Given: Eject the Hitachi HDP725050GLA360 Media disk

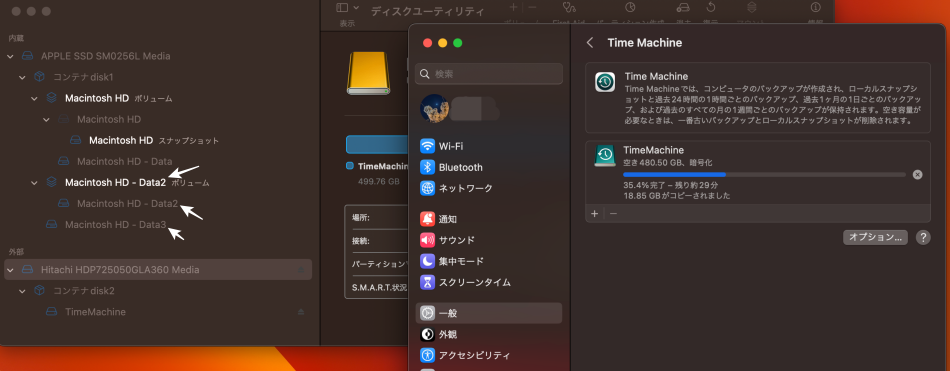Looking at the screenshot, I should 301,270.
